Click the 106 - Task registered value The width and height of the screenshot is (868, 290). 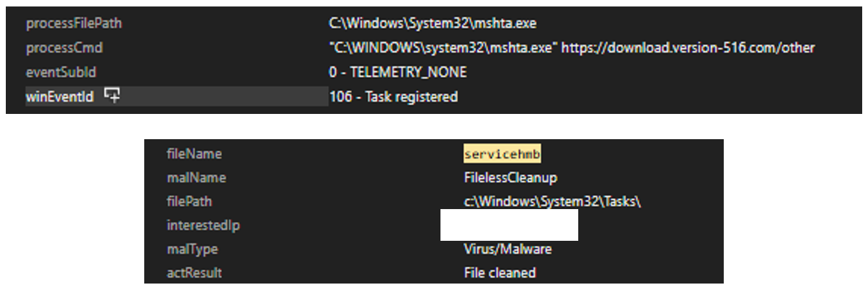[393, 96]
